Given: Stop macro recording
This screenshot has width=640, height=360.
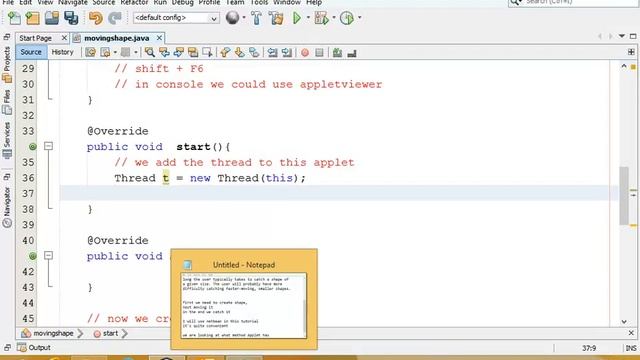Looking at the screenshot, I should click(x=319, y=52).
